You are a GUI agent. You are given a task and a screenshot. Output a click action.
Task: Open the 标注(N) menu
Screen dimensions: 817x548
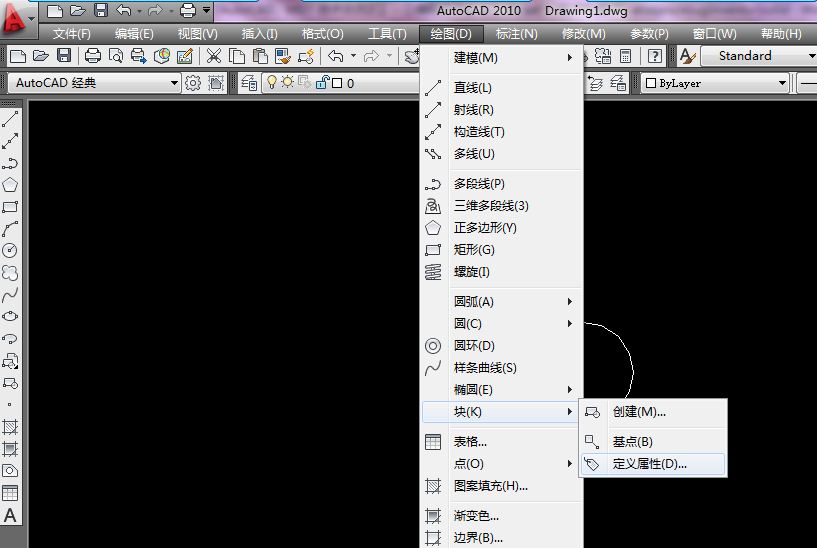[516, 34]
